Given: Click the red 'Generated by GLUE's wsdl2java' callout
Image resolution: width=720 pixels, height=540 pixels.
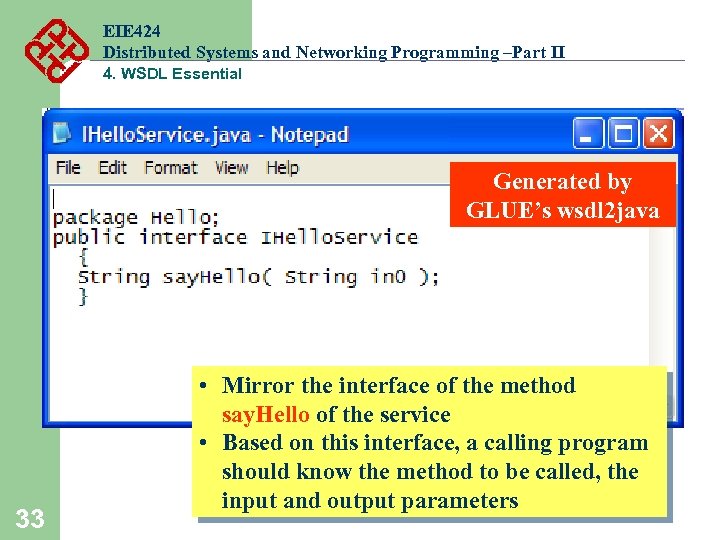Looking at the screenshot, I should click(562, 195).
